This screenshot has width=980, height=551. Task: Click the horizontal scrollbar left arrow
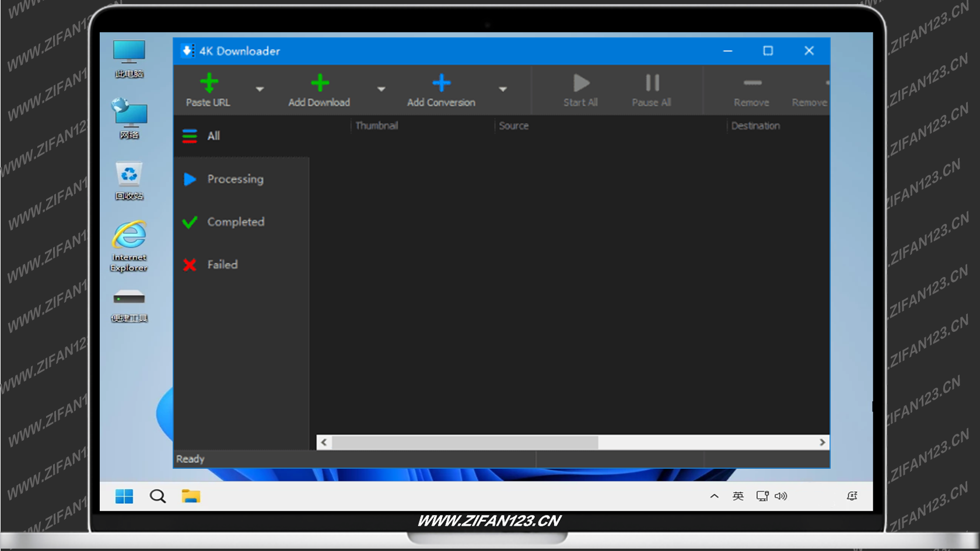tap(324, 443)
